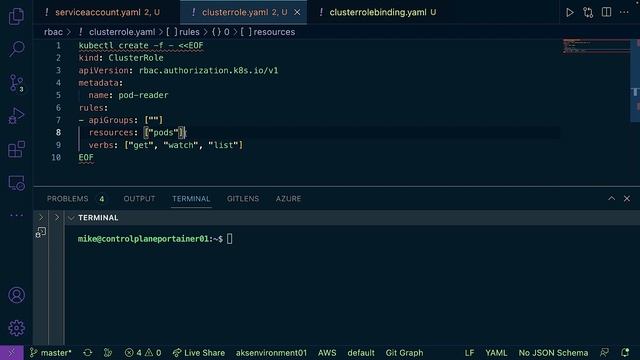Image resolution: width=640 pixels, height=360 pixels.
Task: Click line number 10 in gutter
Action: [56, 158]
